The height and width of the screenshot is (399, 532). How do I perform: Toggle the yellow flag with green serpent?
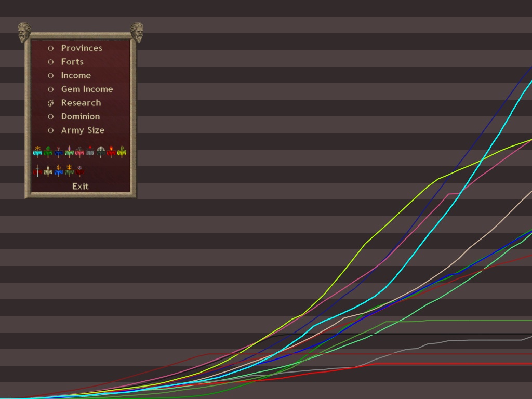(122, 152)
